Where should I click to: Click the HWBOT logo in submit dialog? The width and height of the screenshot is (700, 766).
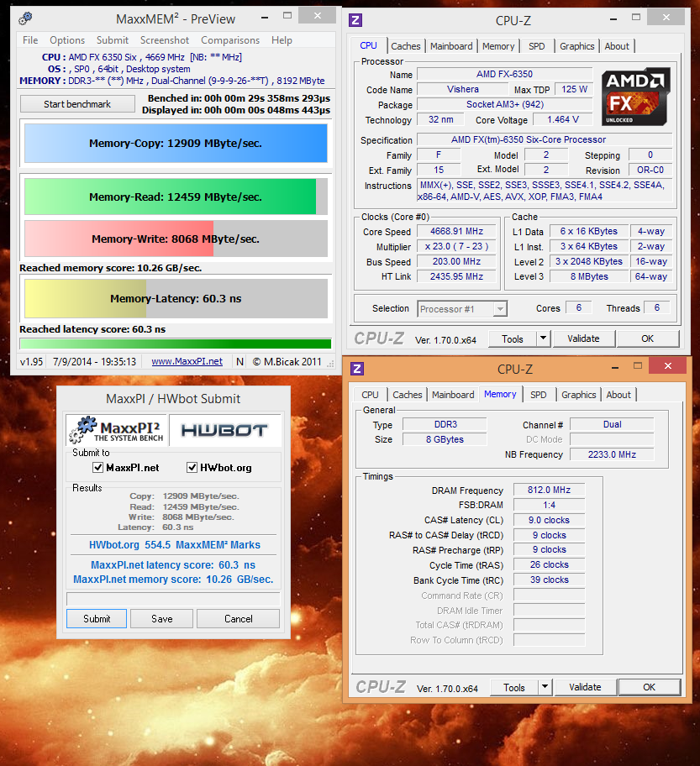click(225, 430)
